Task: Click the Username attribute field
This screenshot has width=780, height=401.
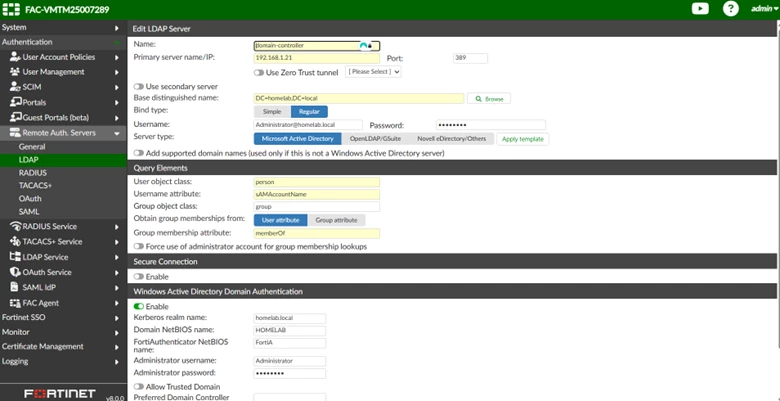Action: click(316, 195)
